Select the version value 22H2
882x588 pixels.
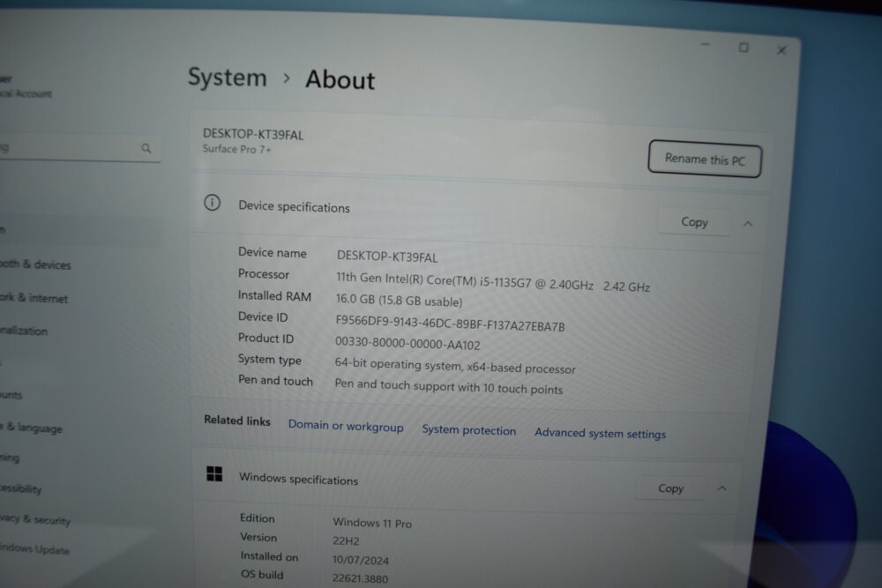(x=346, y=540)
